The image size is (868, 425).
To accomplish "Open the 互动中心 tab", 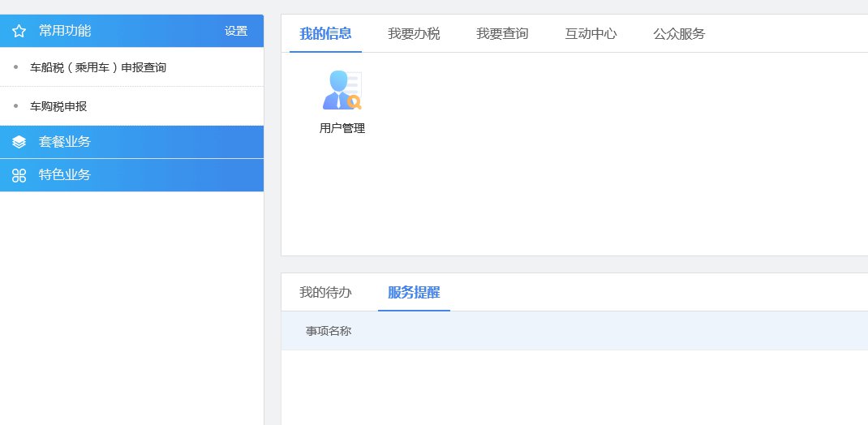I will 591,34.
